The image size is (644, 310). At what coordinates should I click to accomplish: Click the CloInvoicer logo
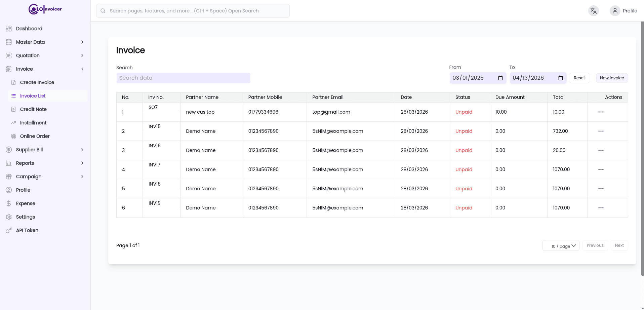point(45,9)
